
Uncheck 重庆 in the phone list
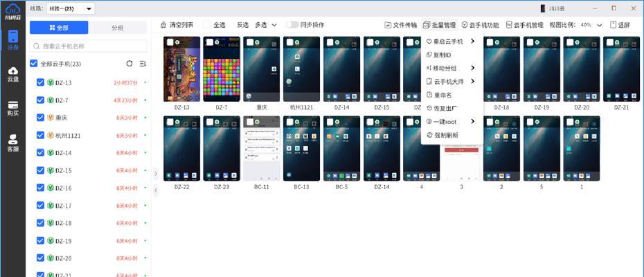(40, 118)
